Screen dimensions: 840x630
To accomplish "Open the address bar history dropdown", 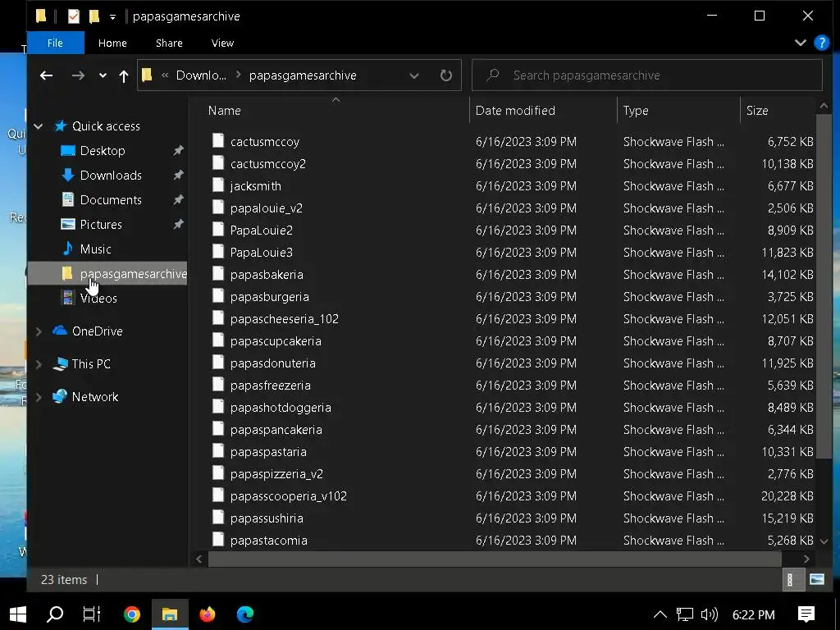I will point(414,75).
